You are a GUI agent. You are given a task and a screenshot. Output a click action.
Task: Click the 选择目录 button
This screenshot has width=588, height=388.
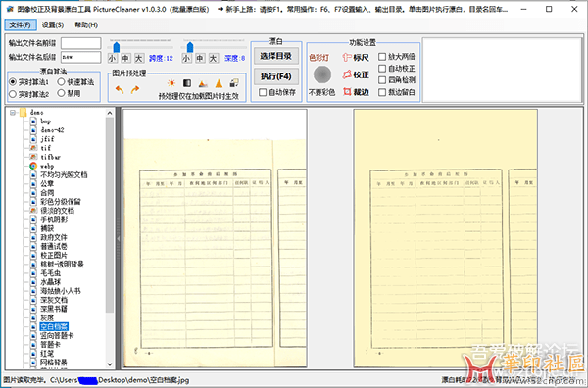276,56
